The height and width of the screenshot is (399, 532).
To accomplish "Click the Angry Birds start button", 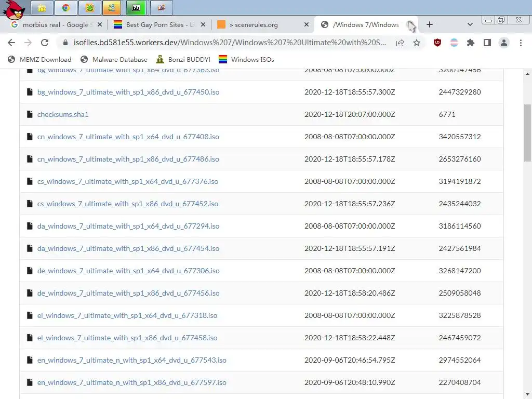I will 14,9.
